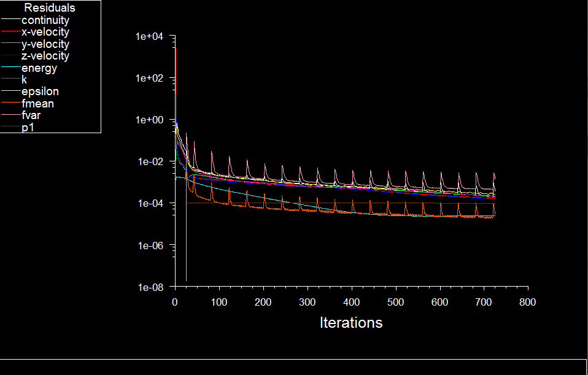Select the z-velocity legend entry

click(45, 56)
